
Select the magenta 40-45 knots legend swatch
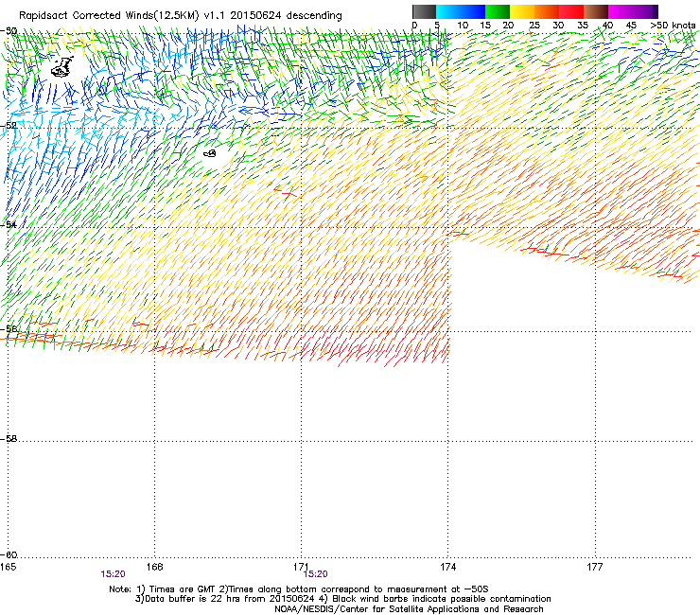(x=621, y=11)
